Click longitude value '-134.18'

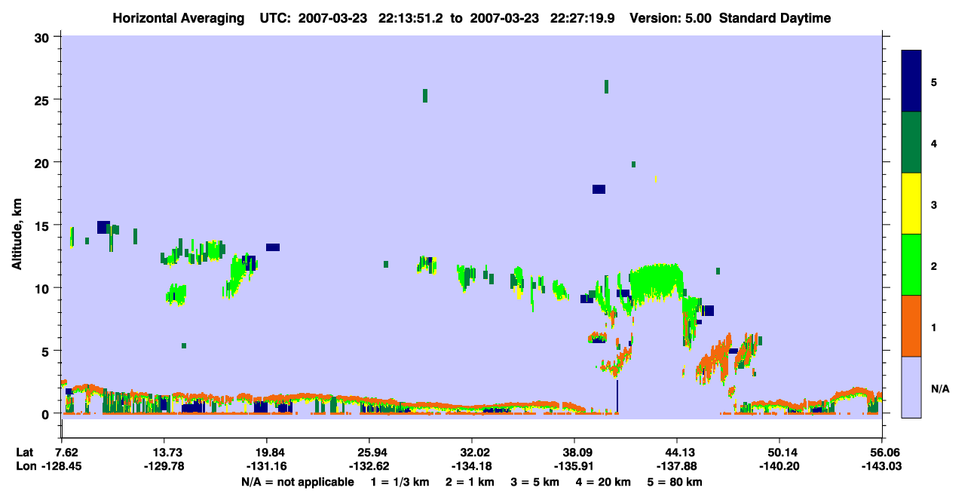click(x=472, y=466)
